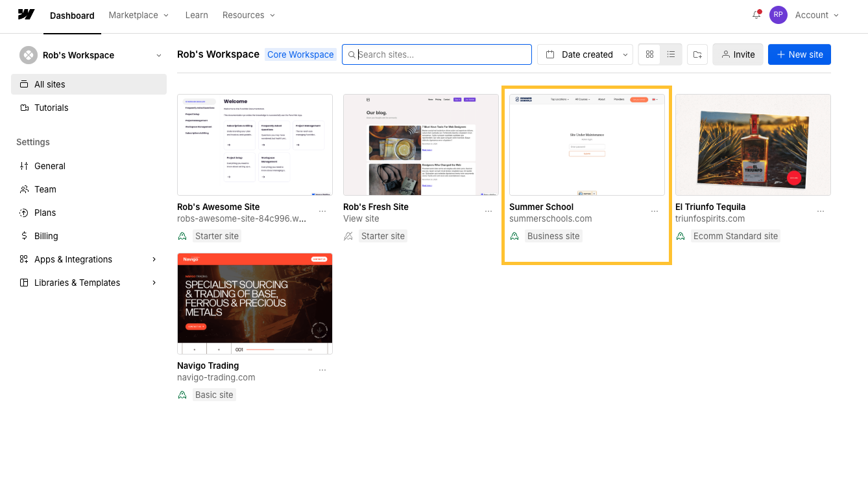
Task: Expand Apps & Integrations submenu
Action: tap(154, 259)
